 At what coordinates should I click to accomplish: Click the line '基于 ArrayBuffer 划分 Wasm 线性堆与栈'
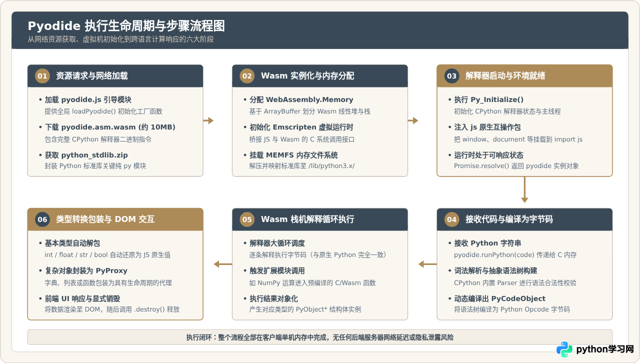click(x=310, y=111)
